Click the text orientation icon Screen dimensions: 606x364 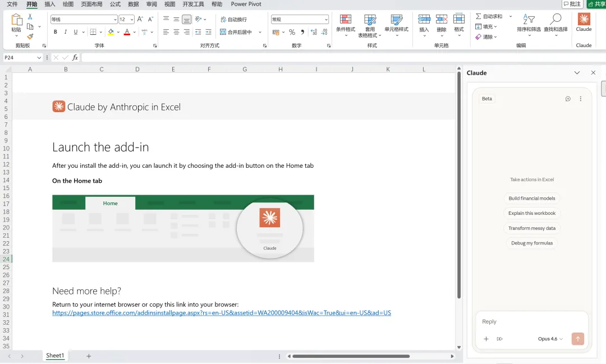(x=198, y=19)
